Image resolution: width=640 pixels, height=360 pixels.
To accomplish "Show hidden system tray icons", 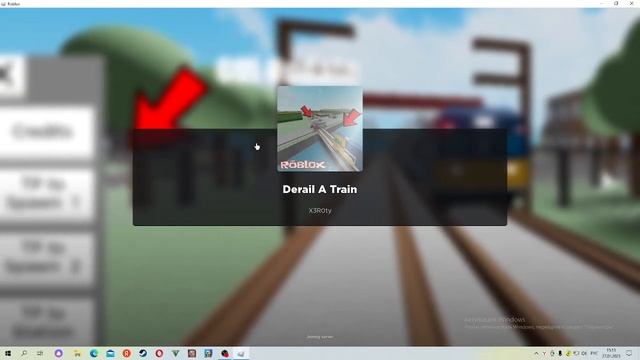I will click(x=536, y=353).
